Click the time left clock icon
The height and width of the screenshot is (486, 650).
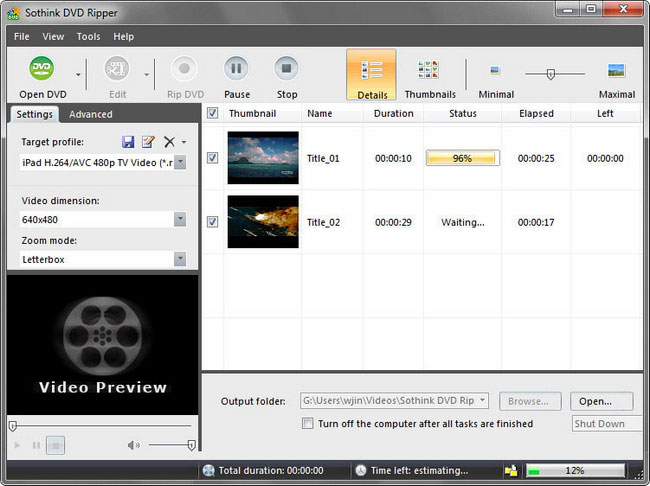361,470
